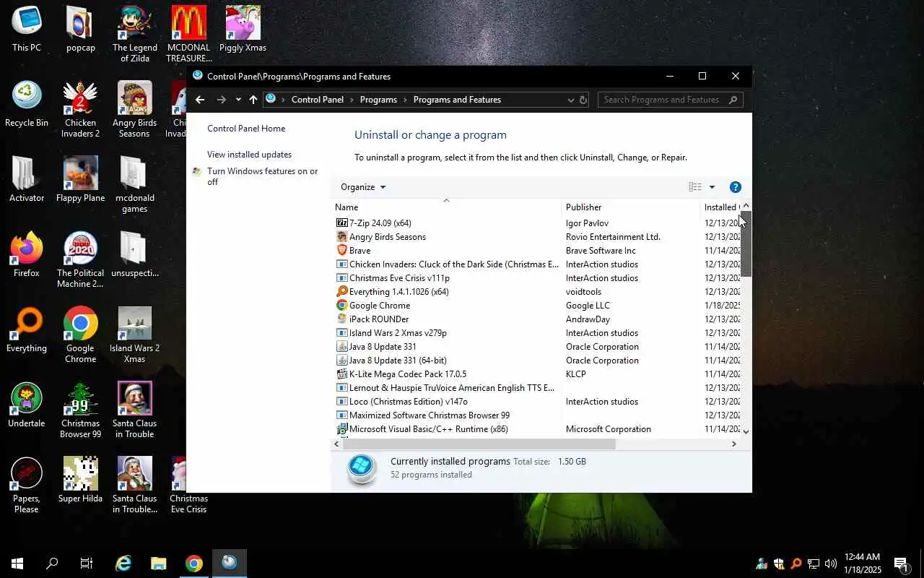Open the help icon in Programs and Features
Screen dimensions: 924x578
tap(736, 187)
